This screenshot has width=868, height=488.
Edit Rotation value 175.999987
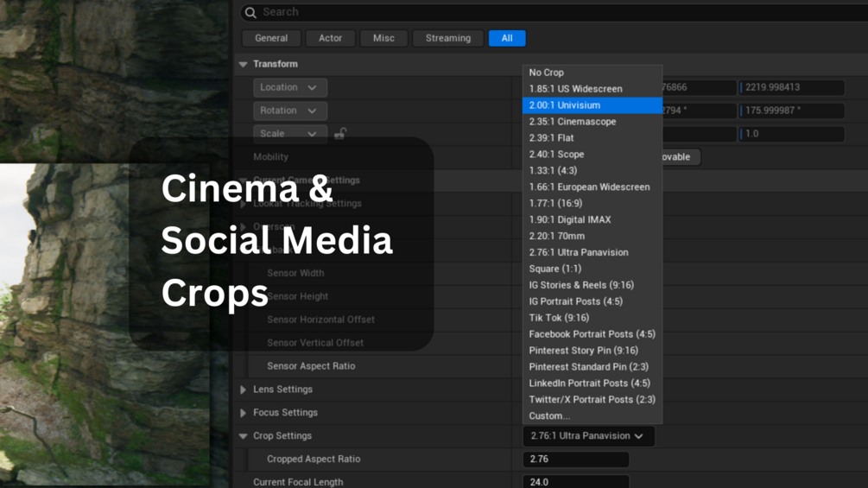pyautogui.click(x=792, y=111)
